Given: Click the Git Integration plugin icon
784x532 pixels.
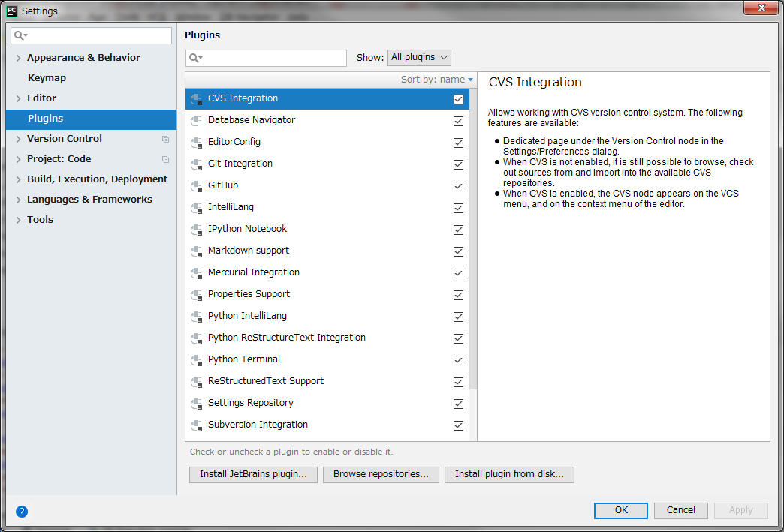Looking at the screenshot, I should coord(197,164).
